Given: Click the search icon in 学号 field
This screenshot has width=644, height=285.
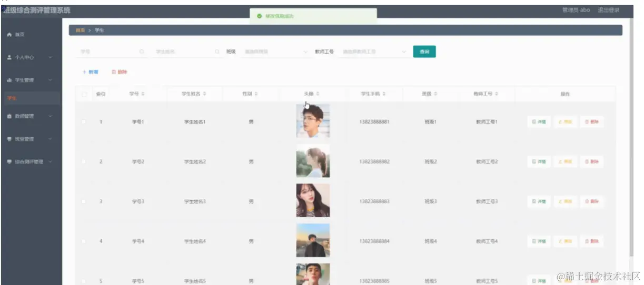Looking at the screenshot, I should (x=141, y=52).
